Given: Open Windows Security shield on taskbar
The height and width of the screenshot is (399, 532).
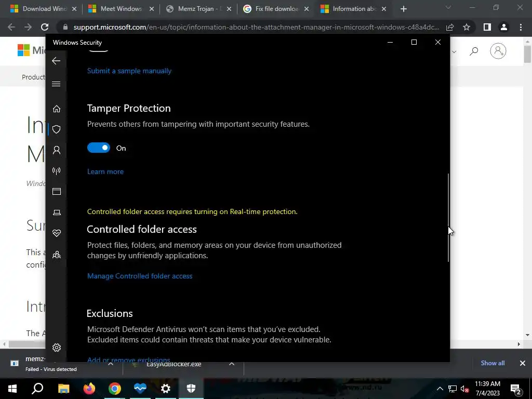Looking at the screenshot, I should point(191,389).
